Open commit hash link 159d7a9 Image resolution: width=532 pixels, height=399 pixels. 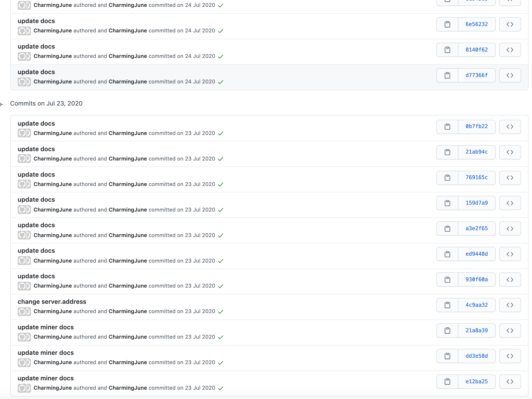tap(476, 203)
